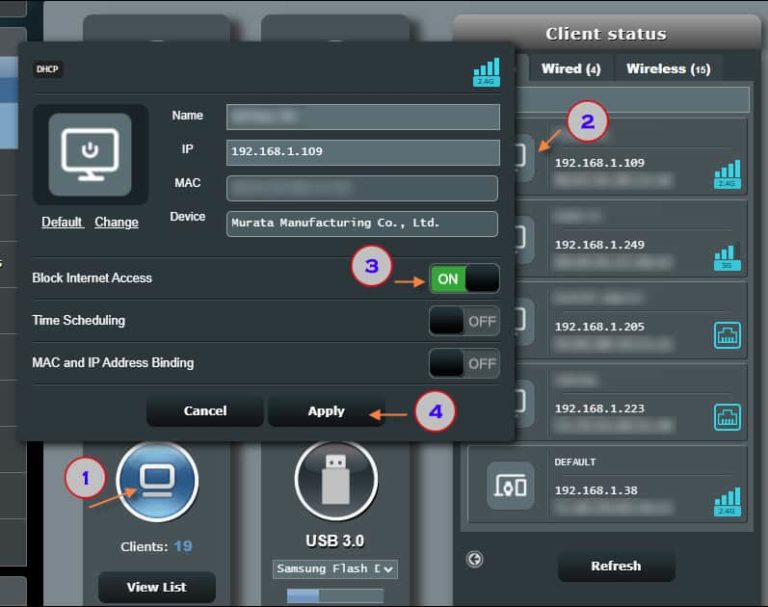Click the 2.4G signal icon in dialog header
Viewport: 768px width, 607px height.
(486, 72)
